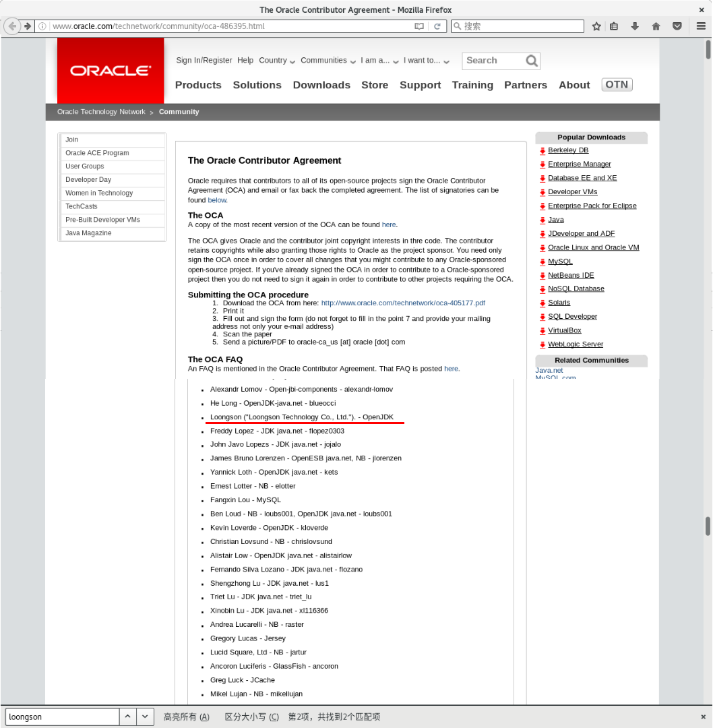Viewport: 713px width, 728px height.
Task: Expand the Communities dropdown
Action: click(x=328, y=61)
